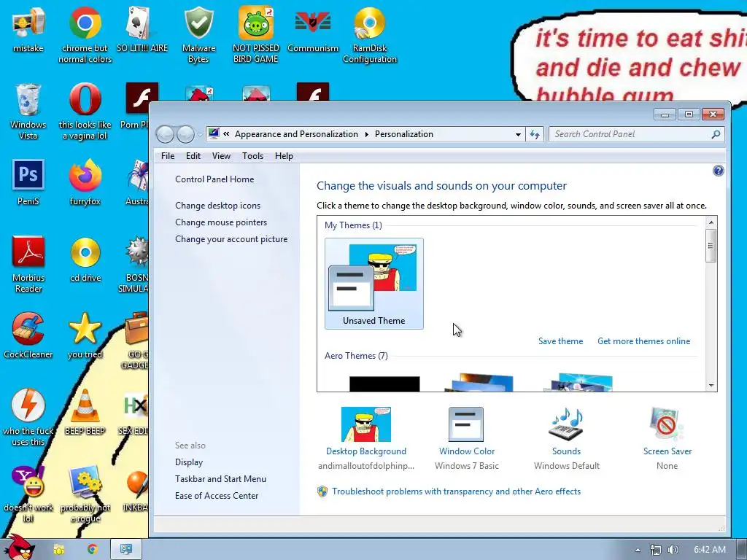
Task: Select the RamDisk Configuration icon
Action: [370, 35]
